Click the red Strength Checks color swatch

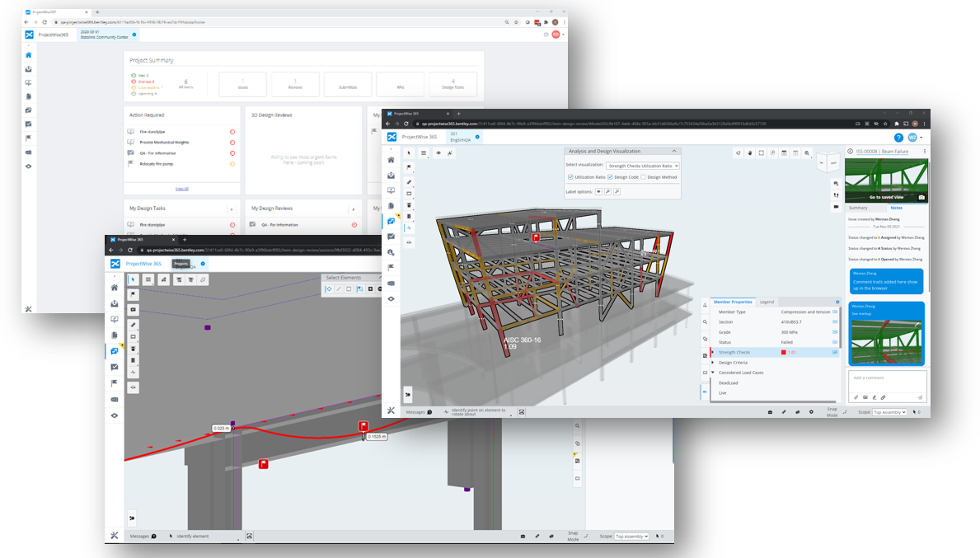[x=783, y=353]
